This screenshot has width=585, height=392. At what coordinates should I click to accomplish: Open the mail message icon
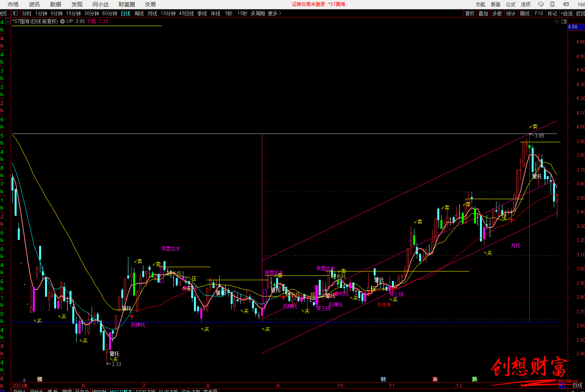coord(566,4)
